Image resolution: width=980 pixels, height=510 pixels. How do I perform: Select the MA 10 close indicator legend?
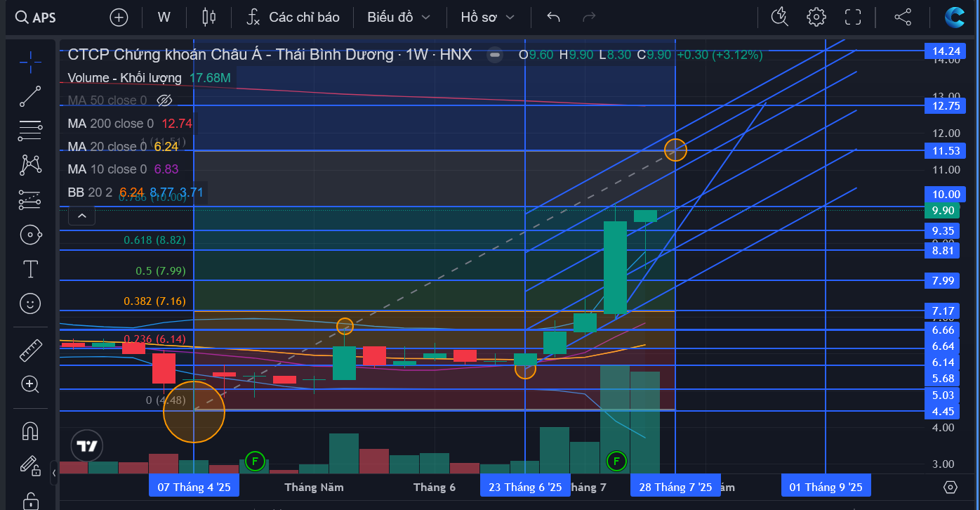coord(123,169)
